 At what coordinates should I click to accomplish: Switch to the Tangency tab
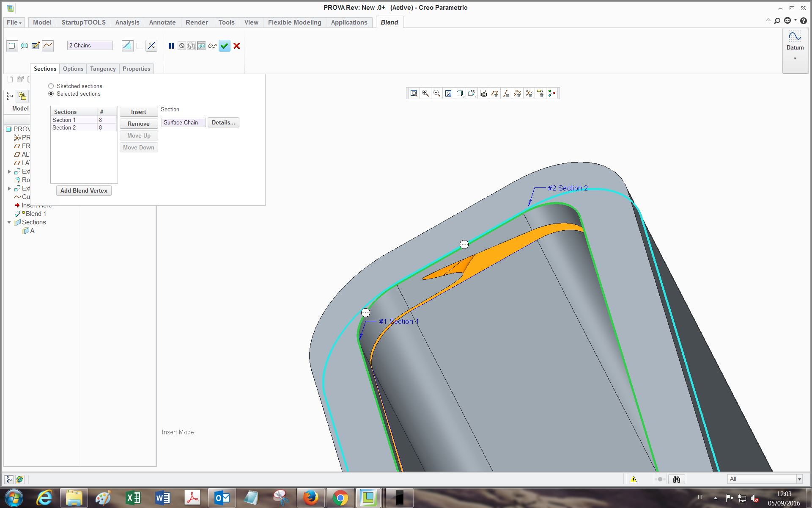[x=103, y=69]
